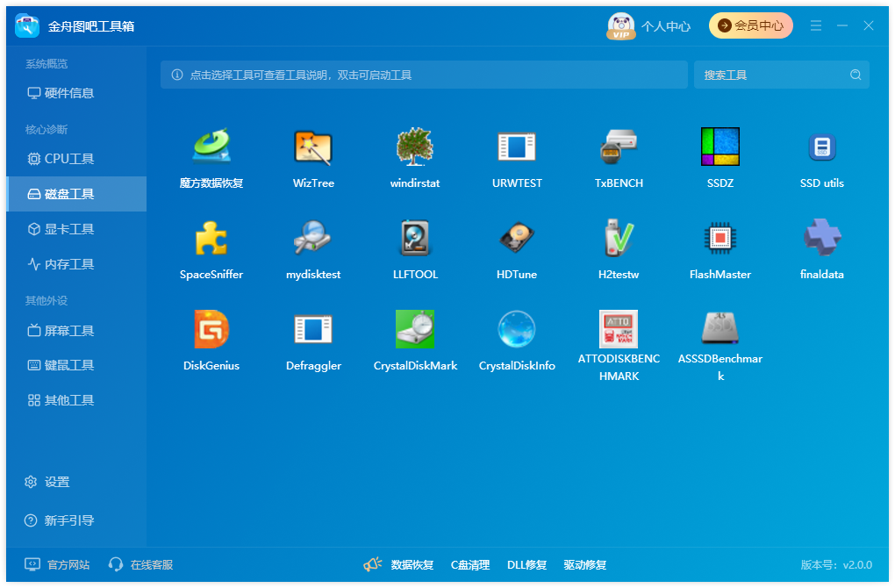Open the C盘清理 bottom link

point(469,564)
